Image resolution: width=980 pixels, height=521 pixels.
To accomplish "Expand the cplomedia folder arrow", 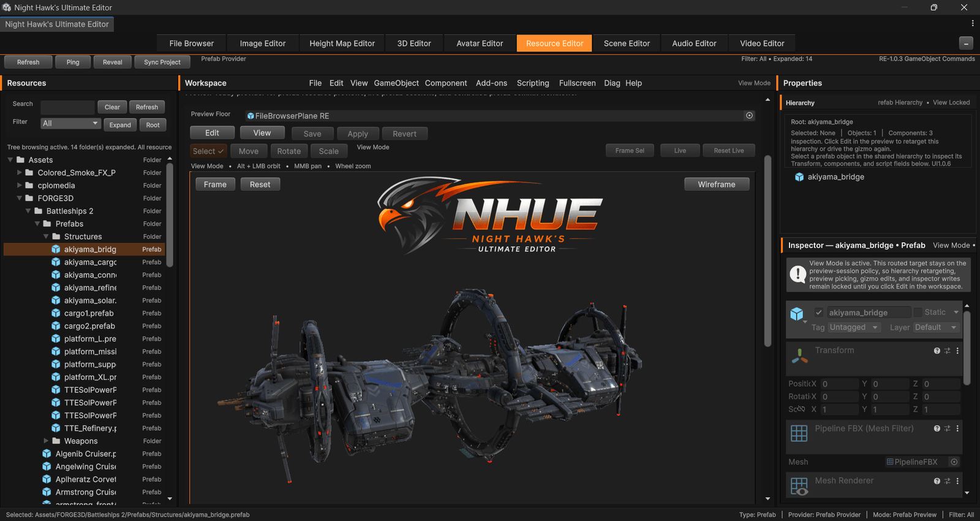I will click(20, 186).
